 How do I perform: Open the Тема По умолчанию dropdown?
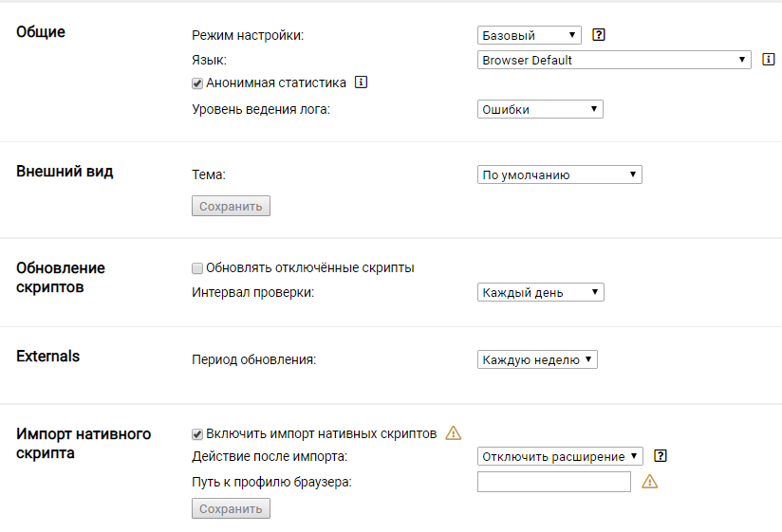pyautogui.click(x=559, y=174)
